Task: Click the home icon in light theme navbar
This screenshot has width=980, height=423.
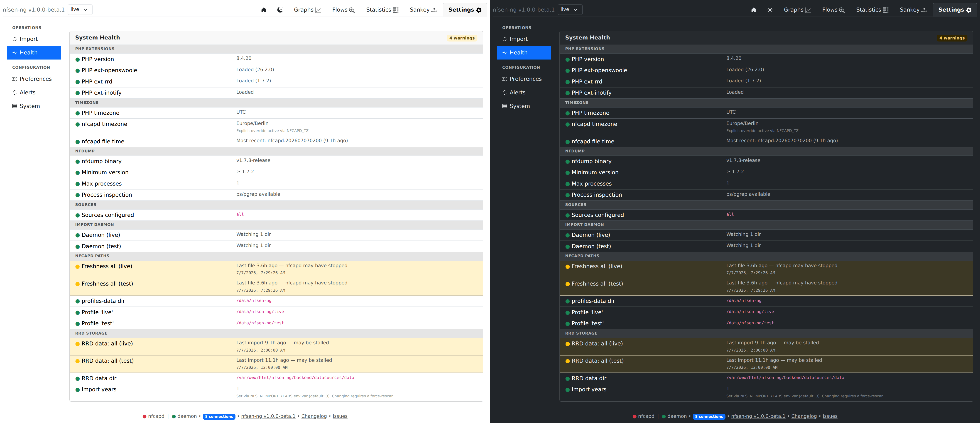Action: click(264, 10)
